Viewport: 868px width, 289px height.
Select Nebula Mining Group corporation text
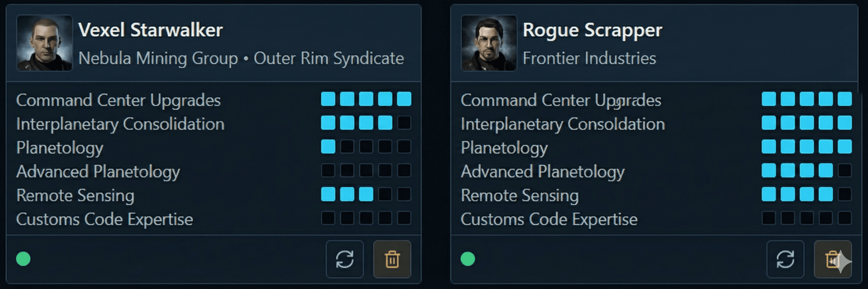[x=158, y=58]
